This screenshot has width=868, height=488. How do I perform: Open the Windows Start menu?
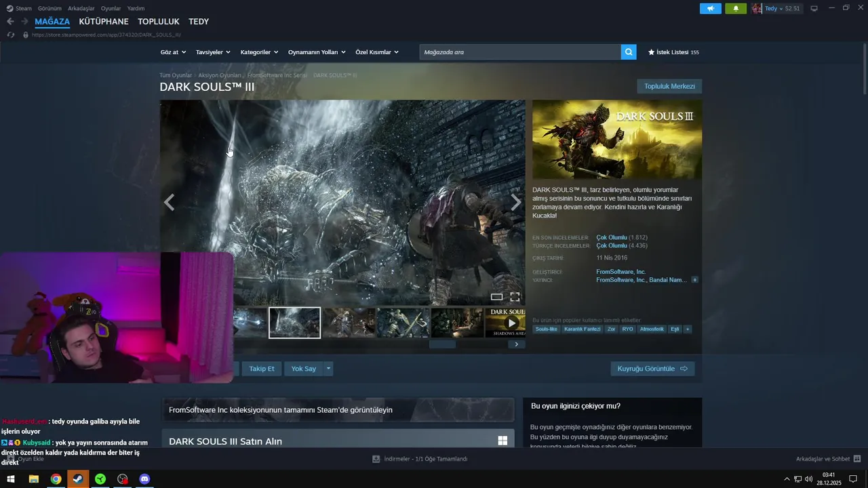coord(11,479)
